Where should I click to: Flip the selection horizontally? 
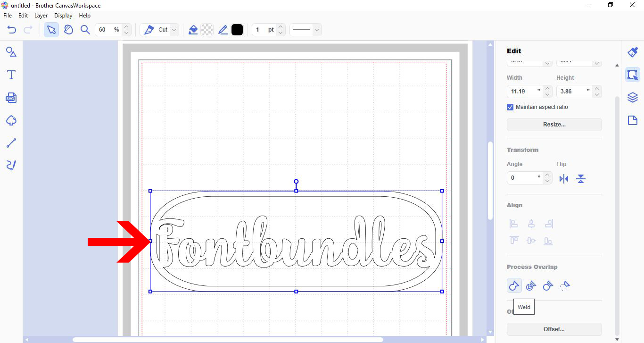pyautogui.click(x=564, y=179)
